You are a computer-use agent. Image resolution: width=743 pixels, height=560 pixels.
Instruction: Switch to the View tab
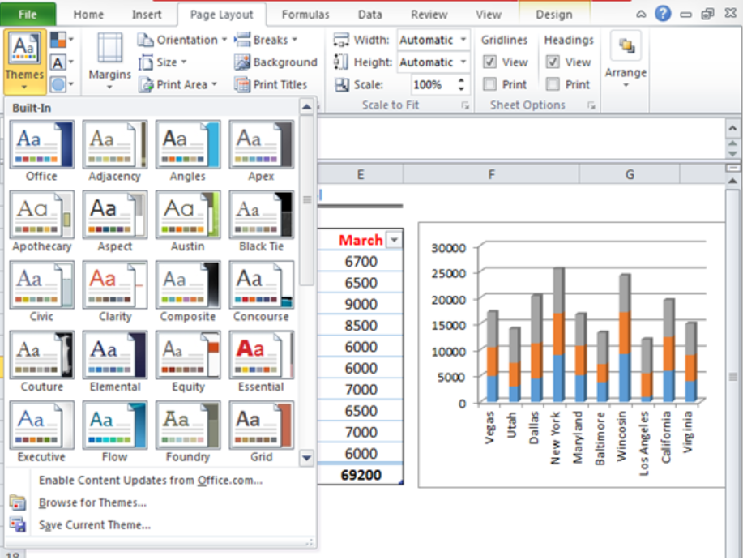pyautogui.click(x=489, y=15)
